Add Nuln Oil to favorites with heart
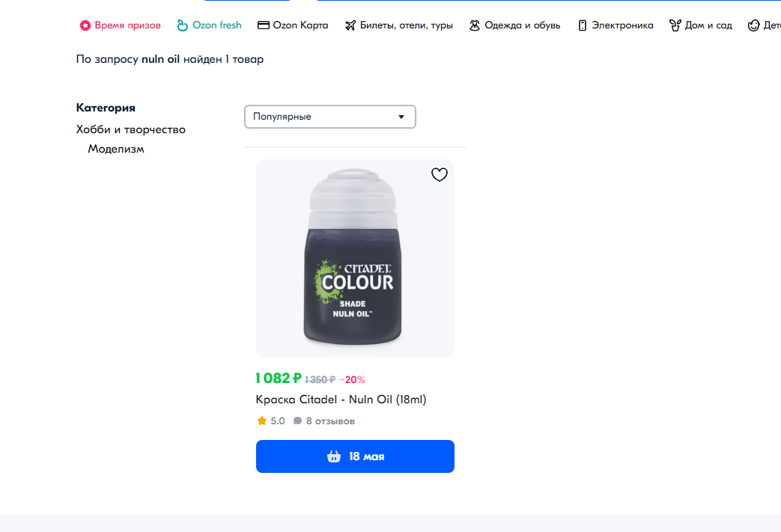Image resolution: width=781 pixels, height=532 pixels. point(440,174)
